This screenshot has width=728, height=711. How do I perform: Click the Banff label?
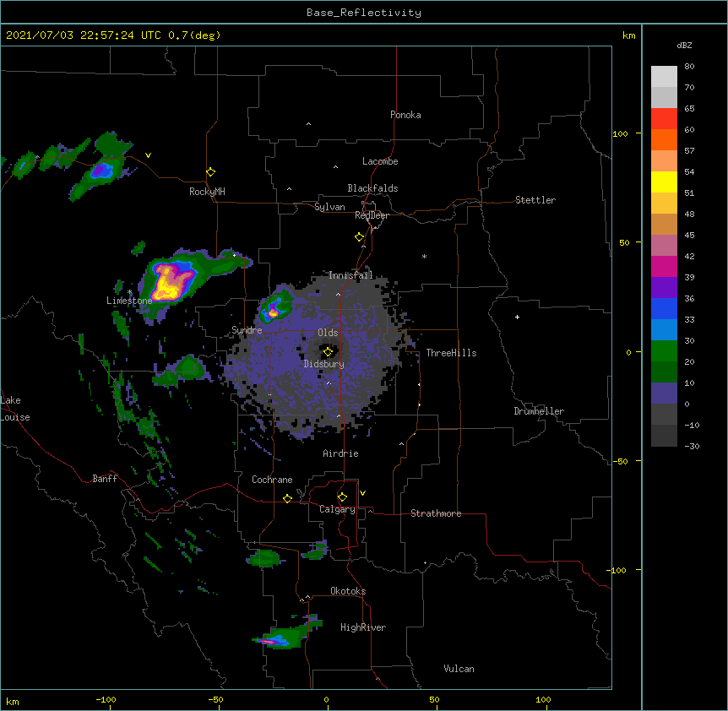[105, 479]
